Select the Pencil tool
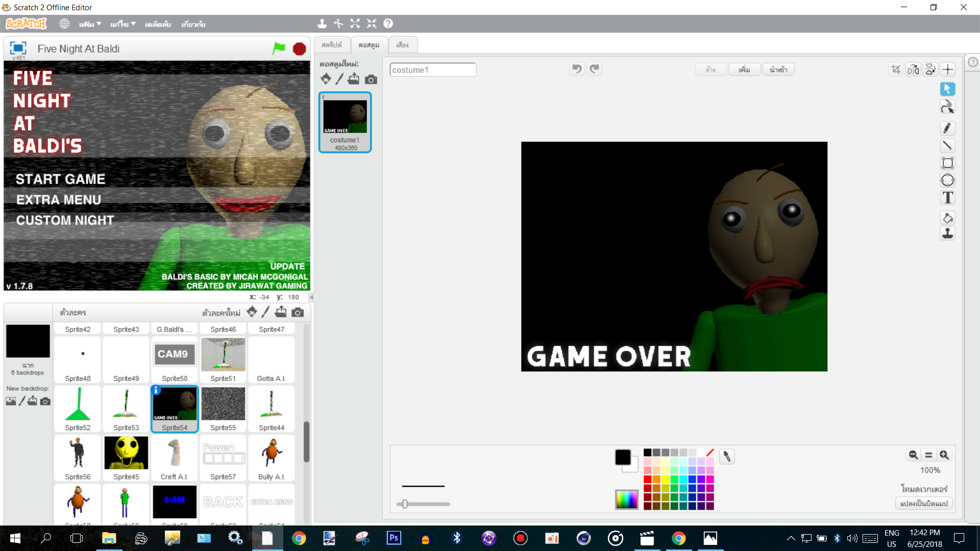The height and width of the screenshot is (551, 980). tap(947, 128)
